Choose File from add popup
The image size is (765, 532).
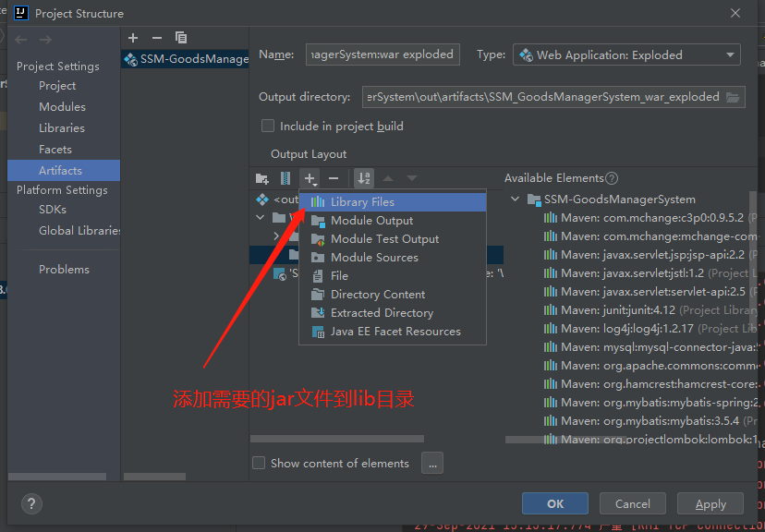(x=393, y=276)
